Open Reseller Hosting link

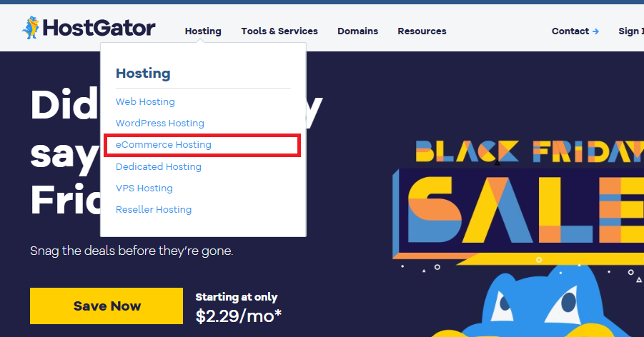point(154,209)
